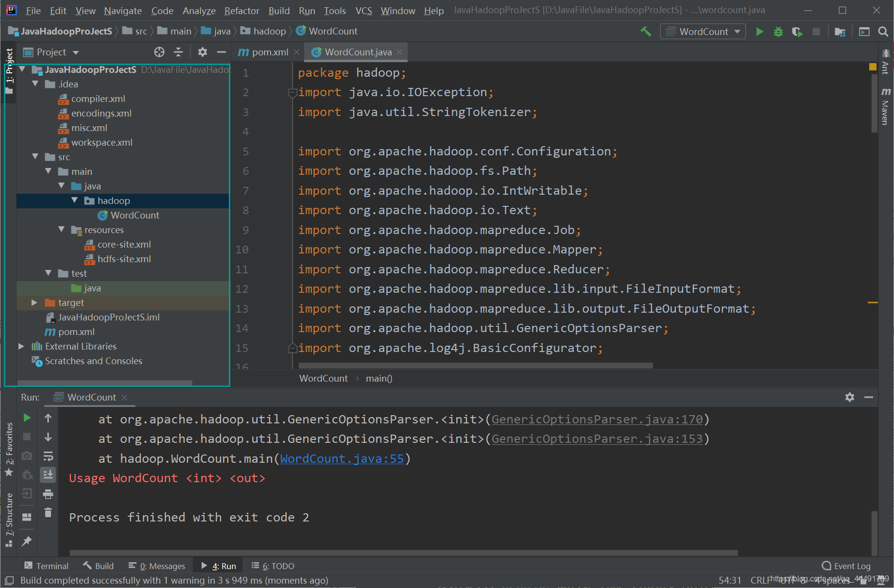
Task: Print console output icon
Action: pos(48,494)
